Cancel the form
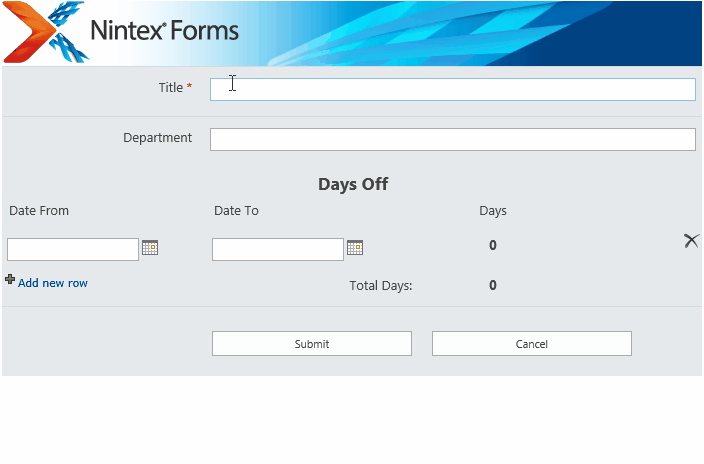Image resolution: width=704 pixels, height=464 pixels. coord(532,344)
